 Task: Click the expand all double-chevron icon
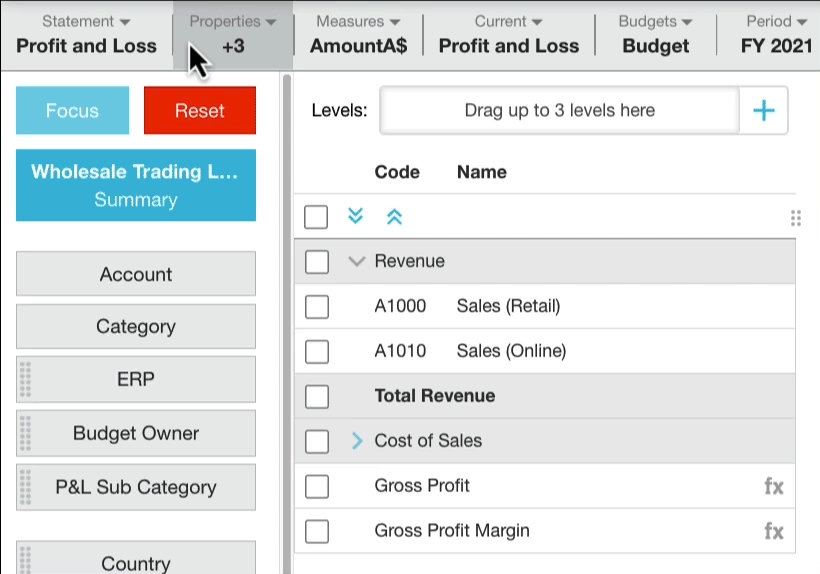[355, 217]
